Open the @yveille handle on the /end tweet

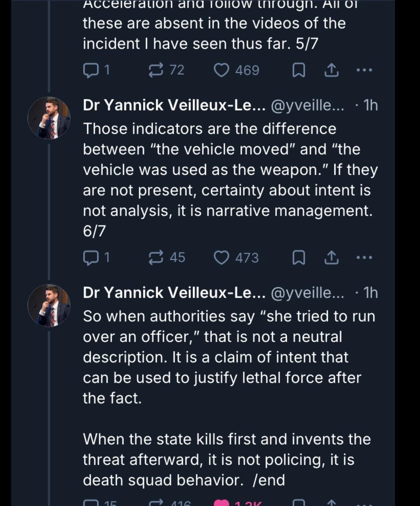pyautogui.click(x=307, y=293)
